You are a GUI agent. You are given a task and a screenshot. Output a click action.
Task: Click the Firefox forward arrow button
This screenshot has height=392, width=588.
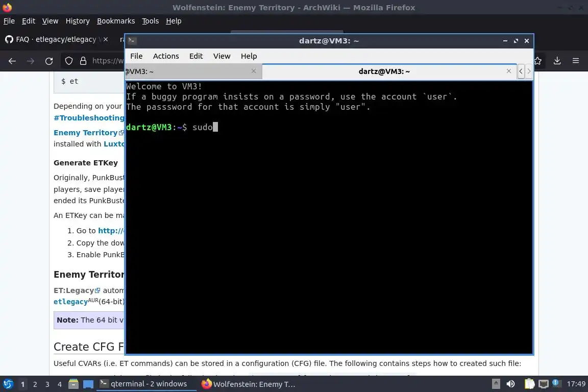tap(31, 61)
